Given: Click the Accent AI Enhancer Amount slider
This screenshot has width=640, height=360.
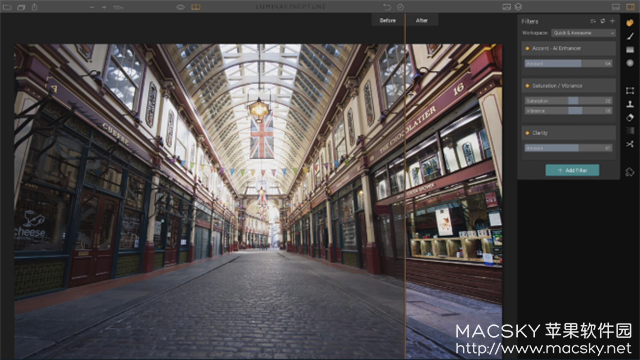Looking at the screenshot, I should [x=568, y=63].
